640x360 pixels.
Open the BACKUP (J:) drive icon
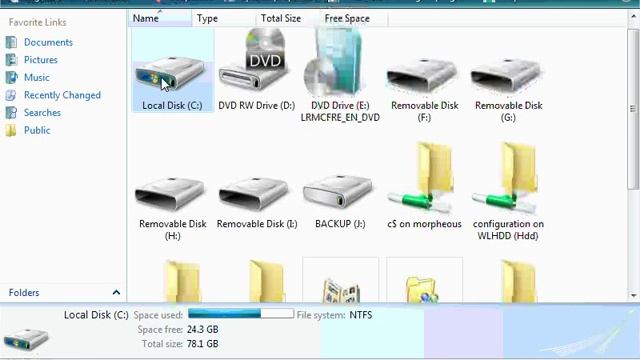(338, 192)
